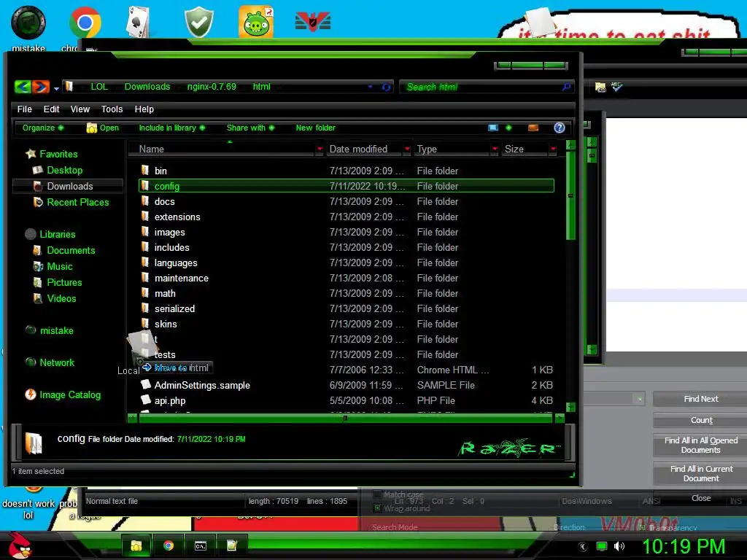Image resolution: width=747 pixels, height=560 pixels.
Task: Change view using the views icon
Action: click(x=493, y=128)
